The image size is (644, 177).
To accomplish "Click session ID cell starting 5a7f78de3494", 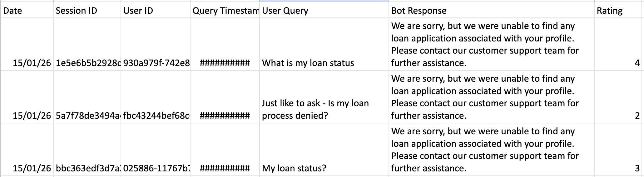I will [x=87, y=97].
